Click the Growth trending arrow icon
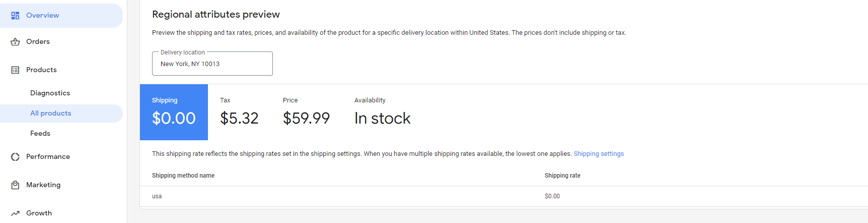The width and height of the screenshot is (868, 223). point(15,213)
